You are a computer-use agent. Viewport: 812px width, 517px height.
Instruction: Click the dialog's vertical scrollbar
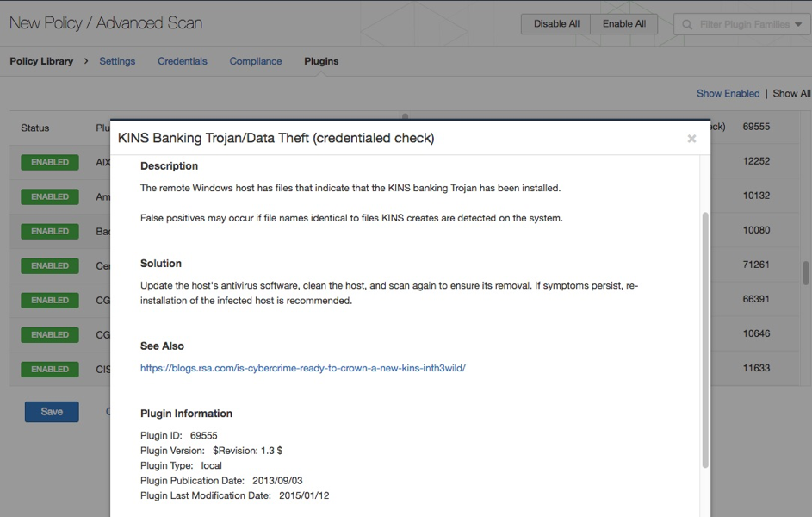click(x=705, y=339)
